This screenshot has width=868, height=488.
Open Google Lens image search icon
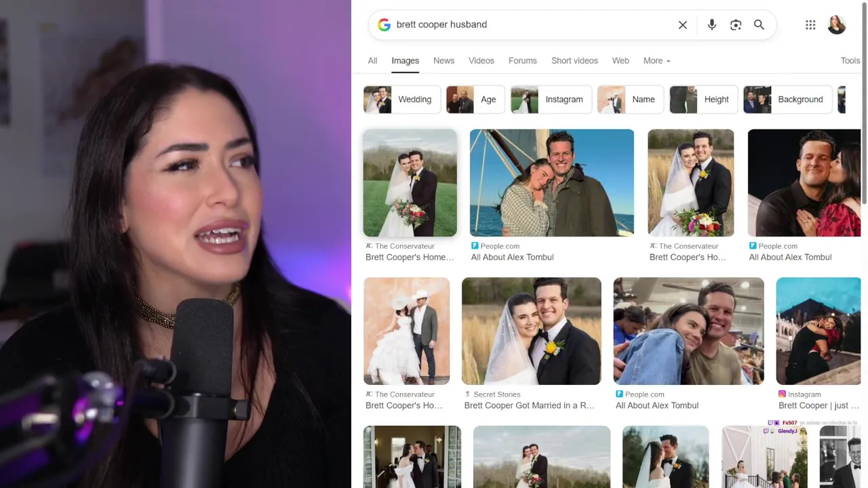[736, 25]
